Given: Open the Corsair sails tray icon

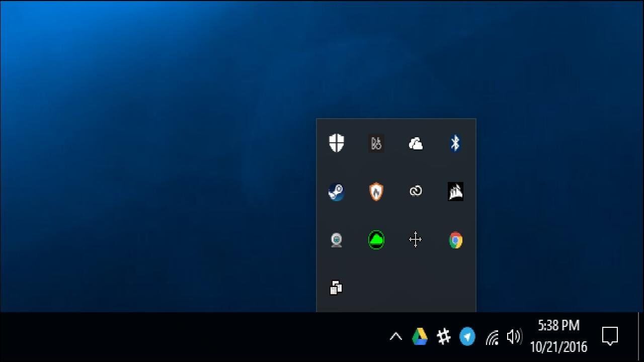Looking at the screenshot, I should coord(455,192).
